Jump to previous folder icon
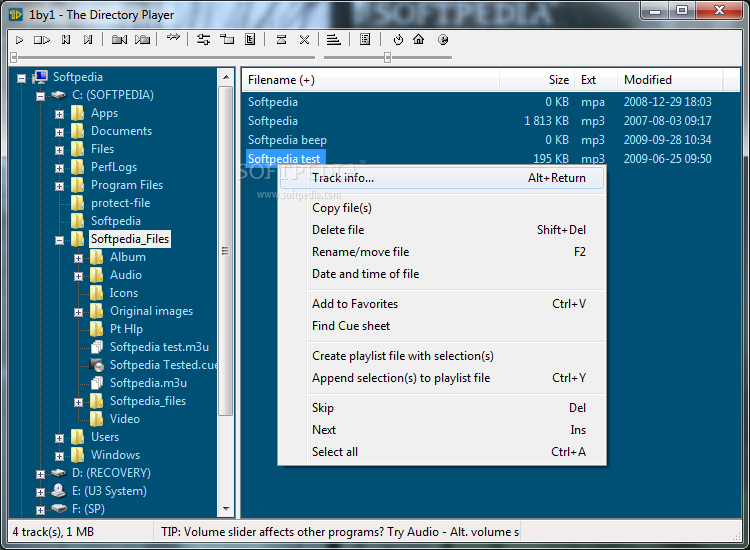This screenshot has width=750, height=550. (x=119, y=40)
